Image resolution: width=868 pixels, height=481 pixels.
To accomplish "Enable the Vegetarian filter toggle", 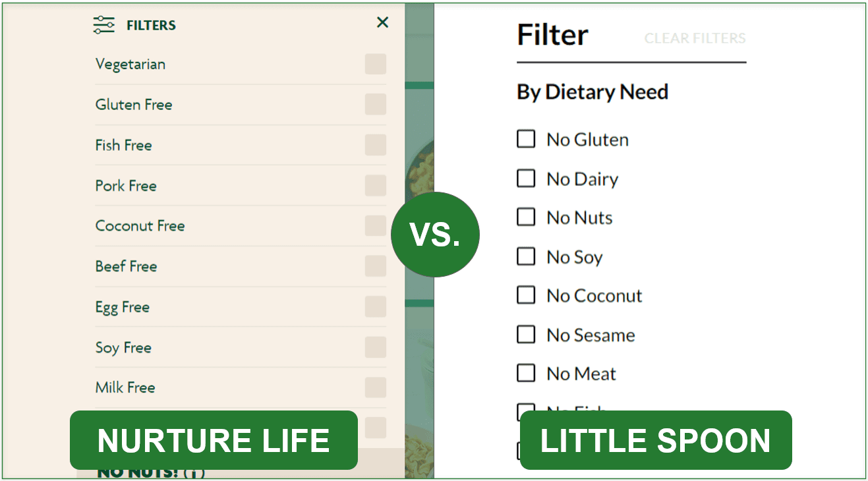I will pos(375,64).
